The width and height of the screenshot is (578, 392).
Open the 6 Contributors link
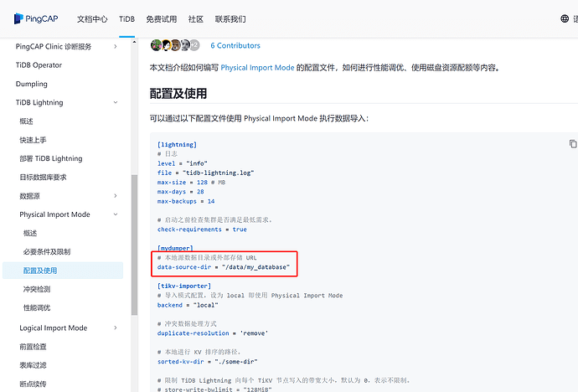point(235,46)
